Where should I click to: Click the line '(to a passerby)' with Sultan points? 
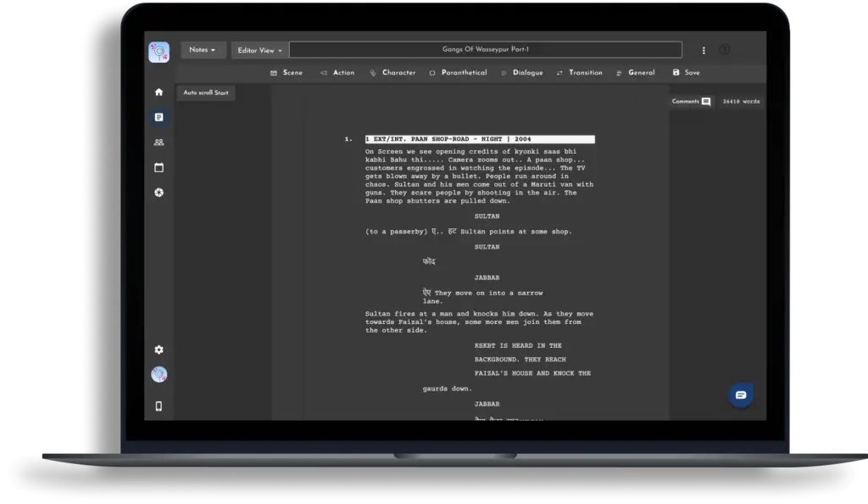point(468,232)
